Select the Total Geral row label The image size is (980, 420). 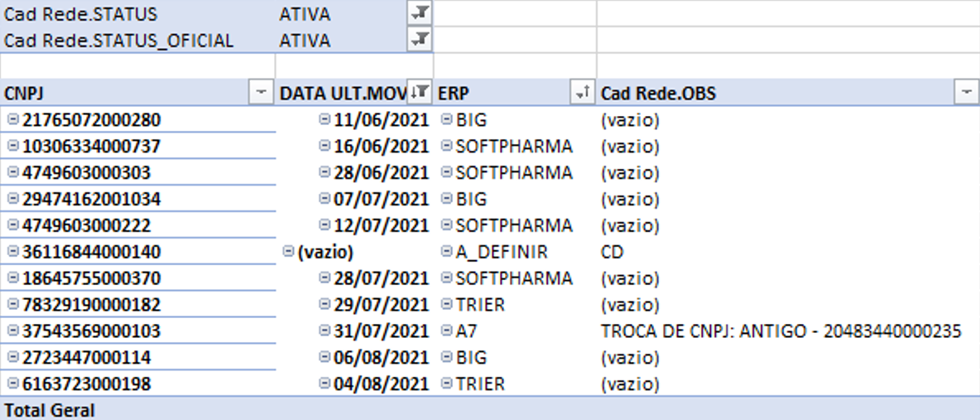point(50,410)
